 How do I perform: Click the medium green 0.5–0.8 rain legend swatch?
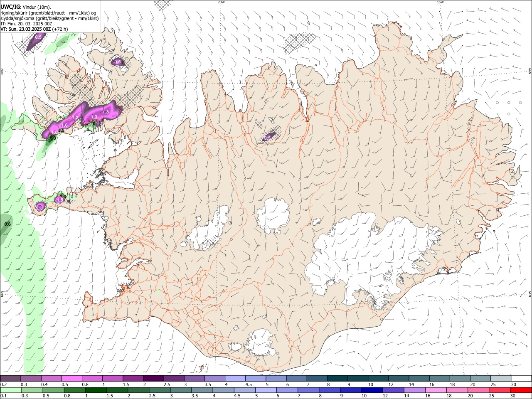pyautogui.click(x=53, y=390)
